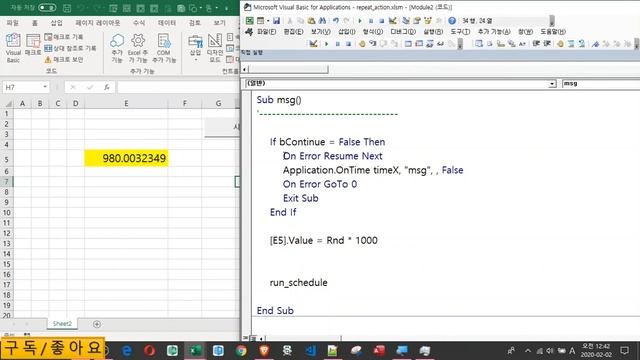Screen dimensions: 640x360
Task: Select column E header
Action: point(126,104)
